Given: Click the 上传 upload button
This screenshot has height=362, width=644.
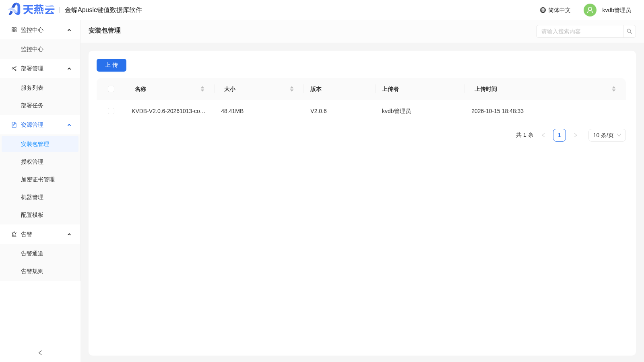Looking at the screenshot, I should [x=111, y=65].
